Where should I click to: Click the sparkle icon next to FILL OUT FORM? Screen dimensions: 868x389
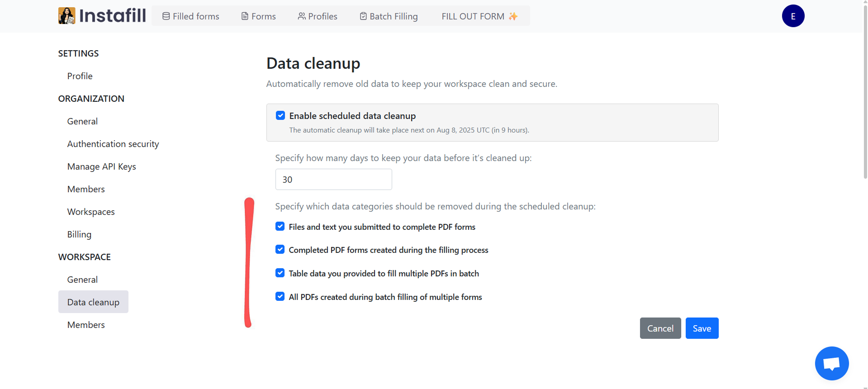point(513,16)
